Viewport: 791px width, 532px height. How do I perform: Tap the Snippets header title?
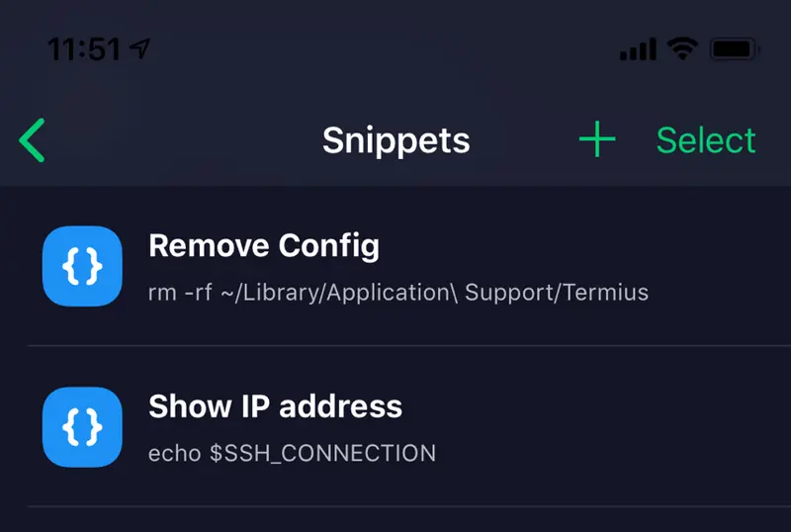point(396,140)
